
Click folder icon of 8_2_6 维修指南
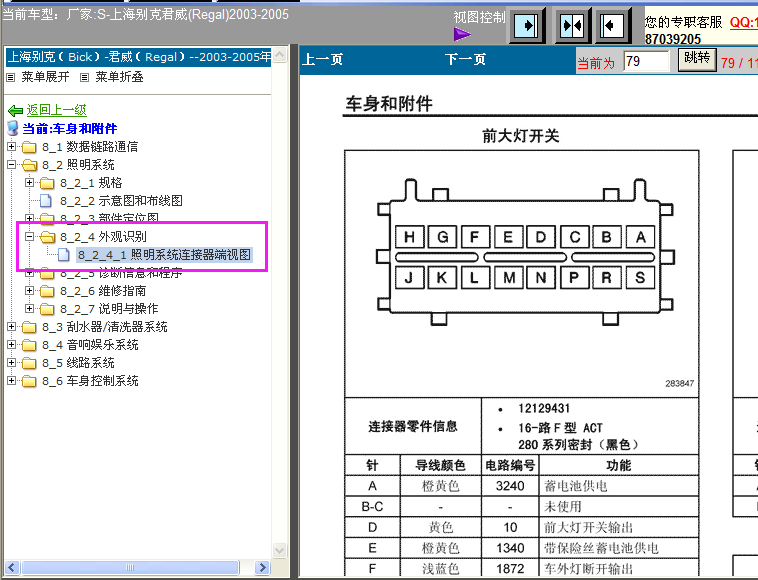pyautogui.click(x=47, y=291)
